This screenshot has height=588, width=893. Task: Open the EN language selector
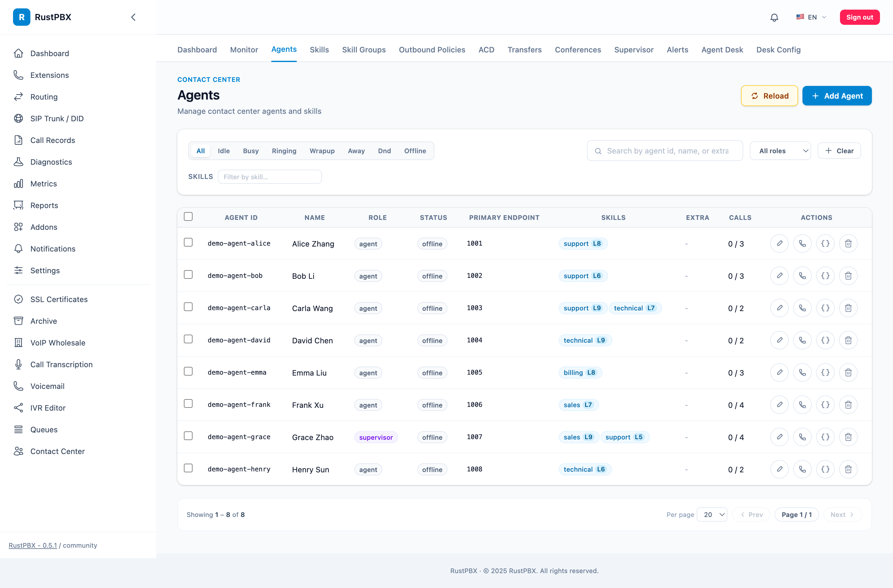coord(811,17)
